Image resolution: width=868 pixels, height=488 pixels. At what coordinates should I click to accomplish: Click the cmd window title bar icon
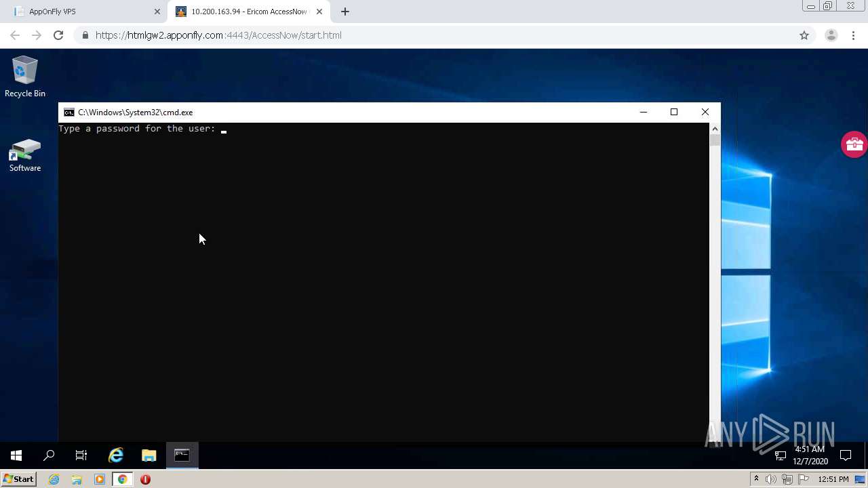point(68,113)
